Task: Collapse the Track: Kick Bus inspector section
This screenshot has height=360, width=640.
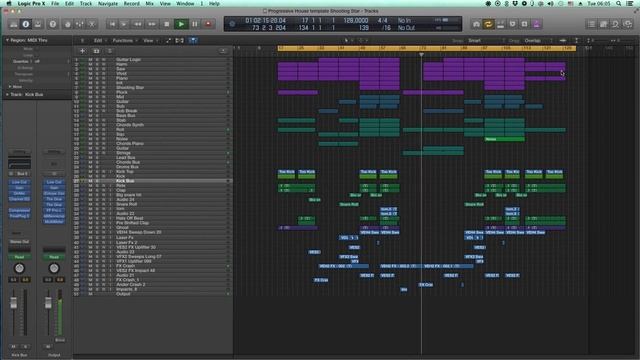Action: pyautogui.click(x=7, y=94)
